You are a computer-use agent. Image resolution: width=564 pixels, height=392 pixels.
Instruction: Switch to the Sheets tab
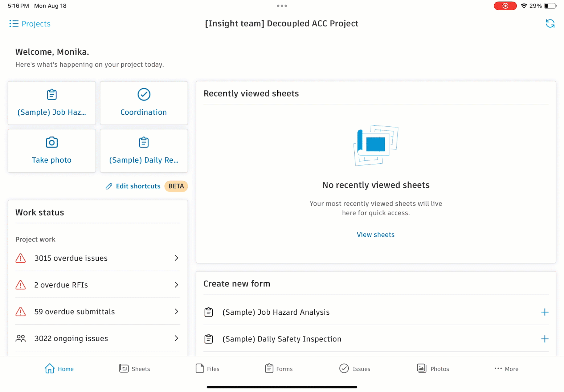click(135, 369)
